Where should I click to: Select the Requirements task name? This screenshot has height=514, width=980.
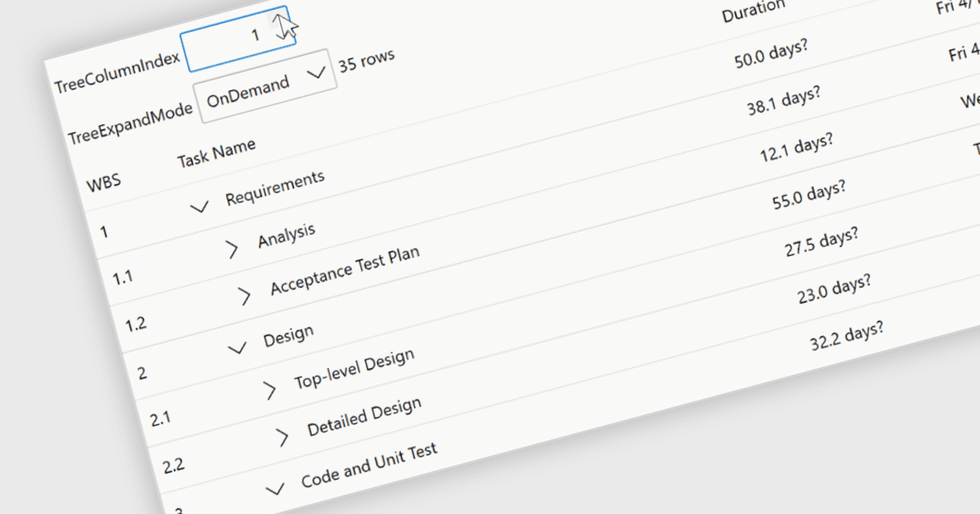[275, 188]
